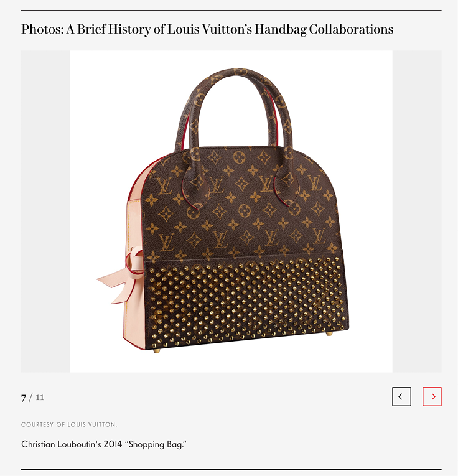Click the gold foot stud under bag

pyautogui.click(x=157, y=351)
